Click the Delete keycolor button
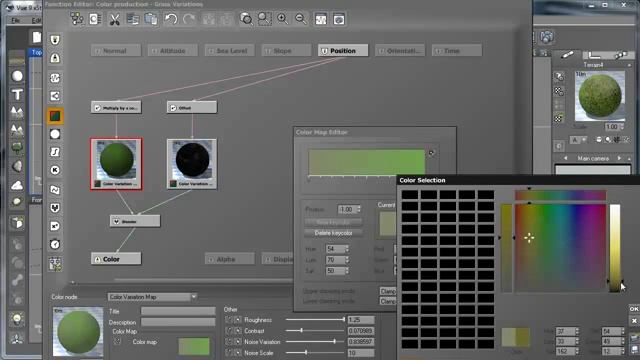This screenshot has height=360, width=640. [x=333, y=233]
